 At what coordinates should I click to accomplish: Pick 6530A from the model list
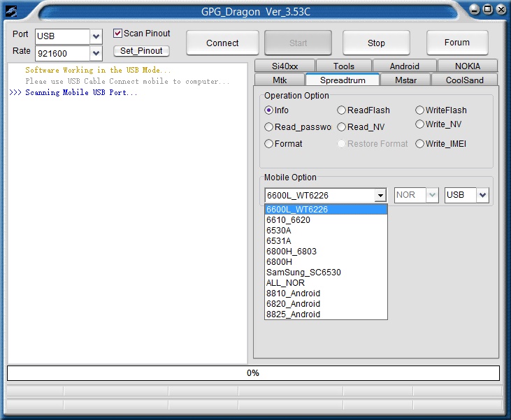pos(326,231)
